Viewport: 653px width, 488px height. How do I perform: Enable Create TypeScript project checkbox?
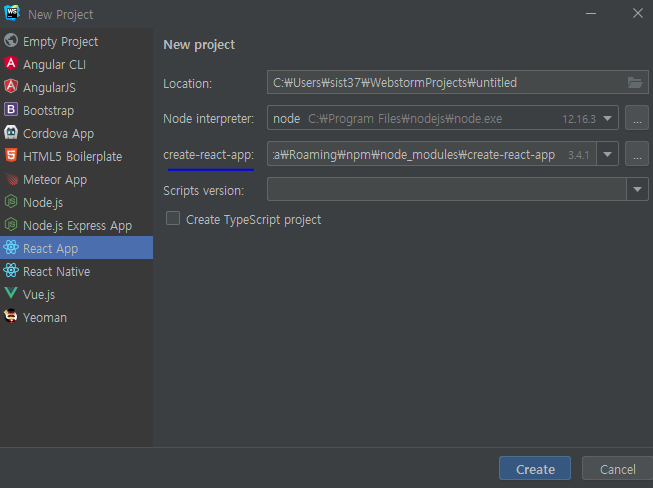coord(173,218)
